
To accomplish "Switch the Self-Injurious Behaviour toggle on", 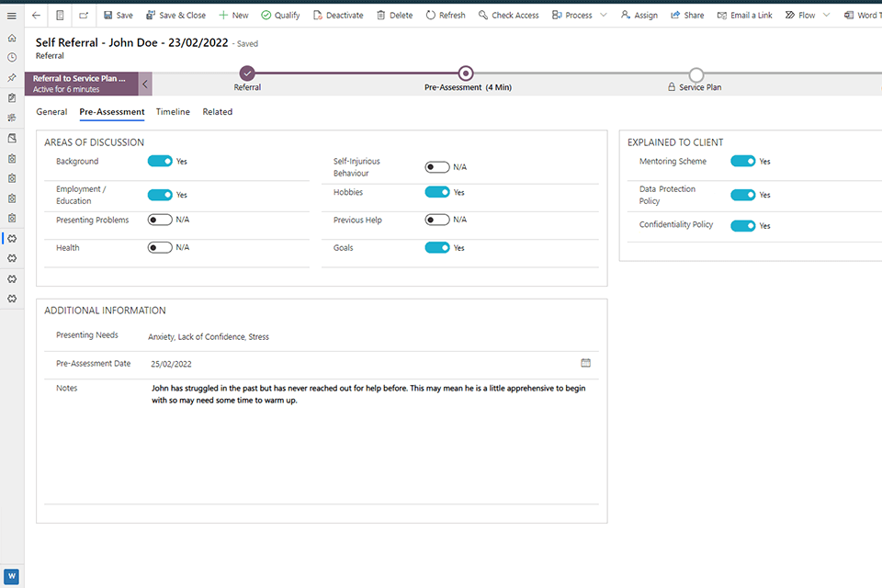I will 437,167.
